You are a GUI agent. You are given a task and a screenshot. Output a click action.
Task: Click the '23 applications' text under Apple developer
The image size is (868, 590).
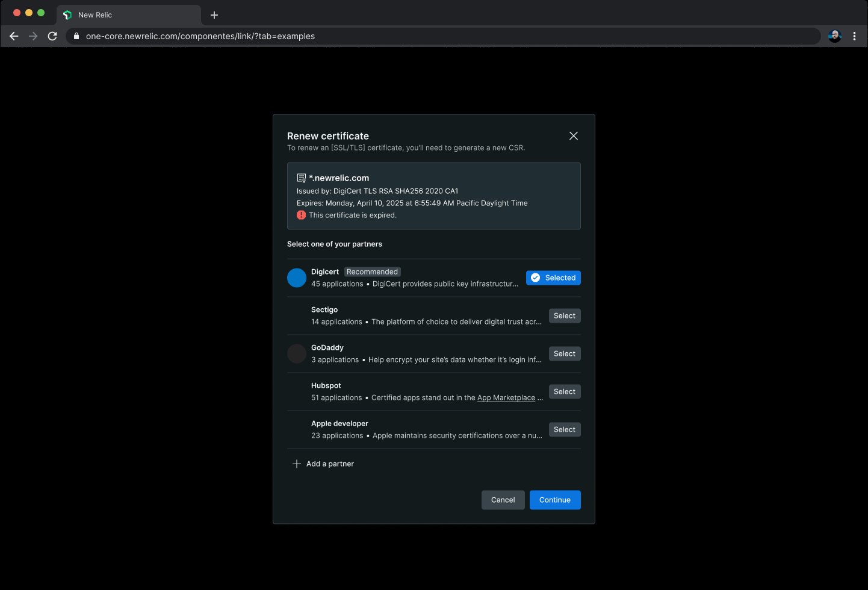pos(337,435)
